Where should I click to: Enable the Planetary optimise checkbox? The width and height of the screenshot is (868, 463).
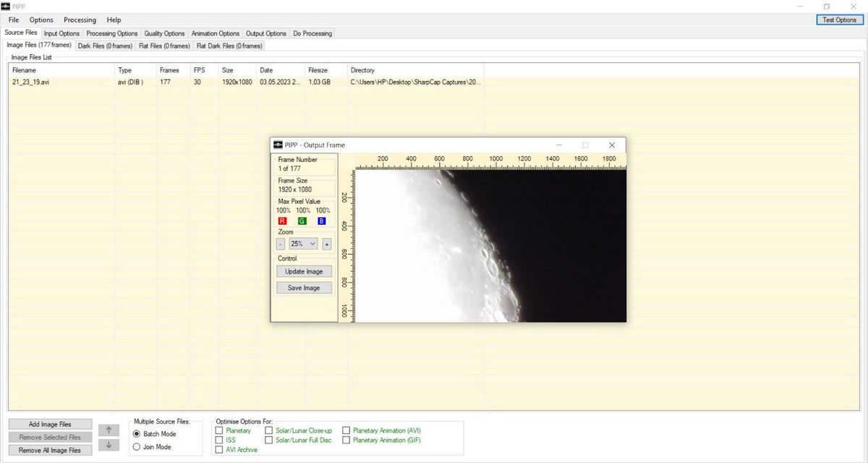[x=219, y=430]
